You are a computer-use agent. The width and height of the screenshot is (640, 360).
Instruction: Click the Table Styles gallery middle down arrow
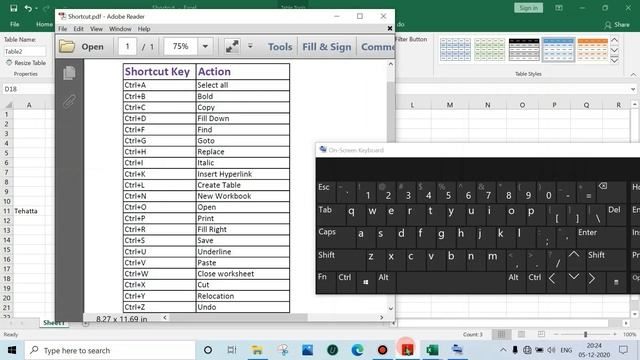pos(615,50)
